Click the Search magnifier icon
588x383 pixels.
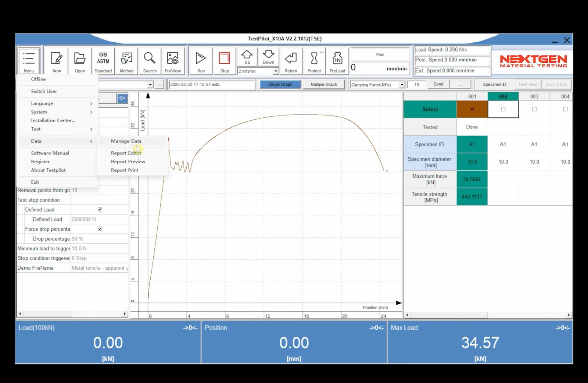tap(150, 61)
